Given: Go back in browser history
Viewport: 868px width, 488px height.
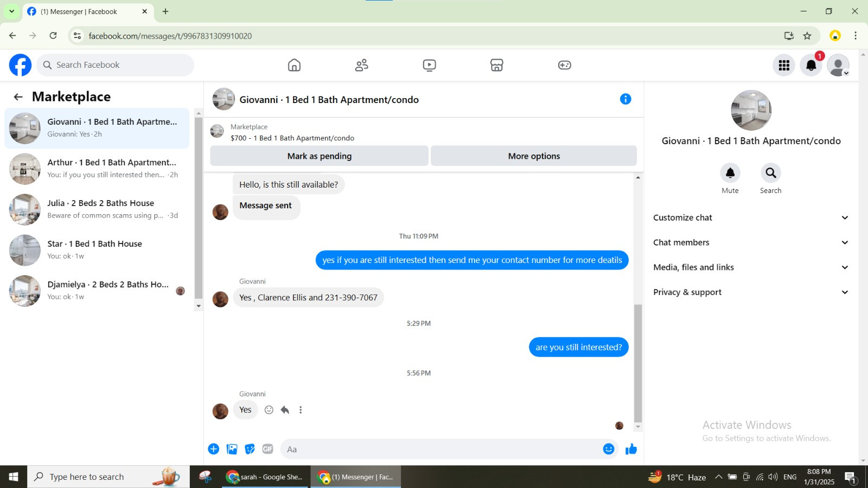Looking at the screenshot, I should (12, 36).
